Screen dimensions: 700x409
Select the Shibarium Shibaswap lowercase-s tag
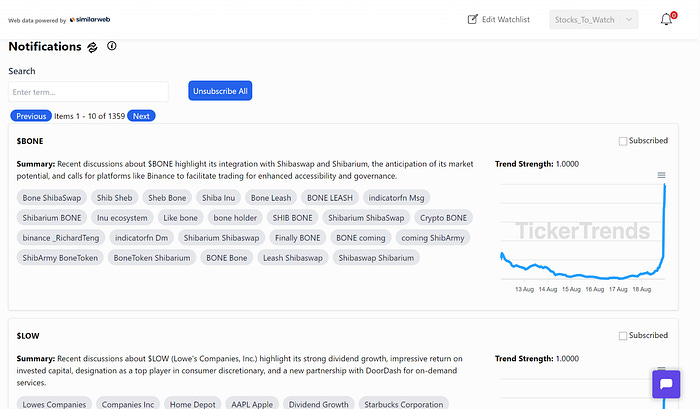pyautogui.click(x=221, y=238)
